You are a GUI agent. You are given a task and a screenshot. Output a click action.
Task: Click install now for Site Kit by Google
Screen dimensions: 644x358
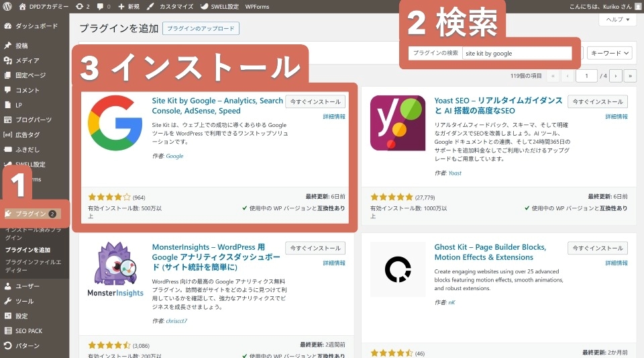coord(315,101)
